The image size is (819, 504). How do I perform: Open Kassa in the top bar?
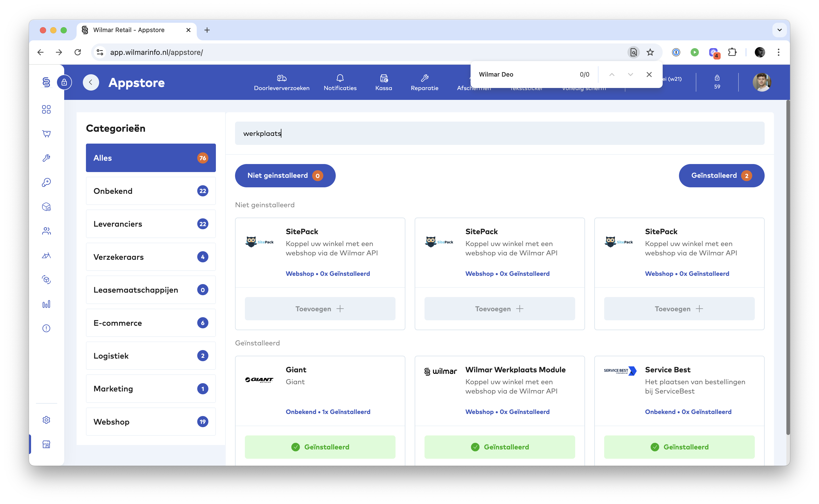point(384,82)
